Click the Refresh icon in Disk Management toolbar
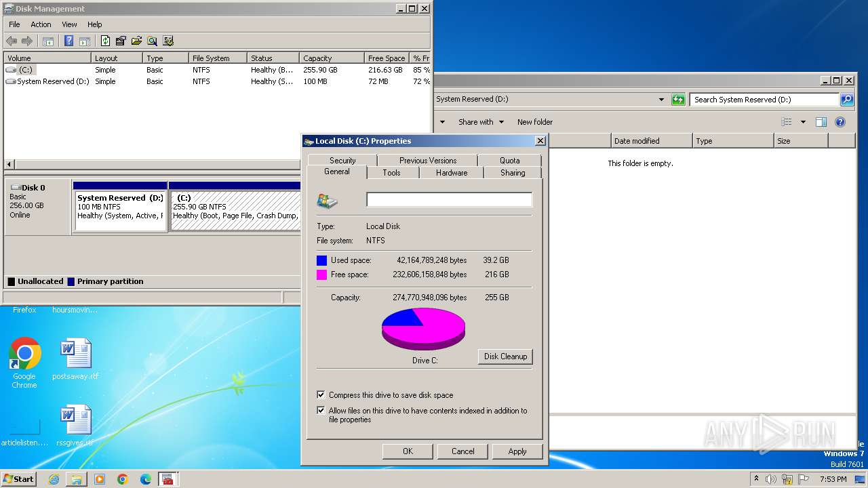Screen dimensions: 868x488 point(105,41)
